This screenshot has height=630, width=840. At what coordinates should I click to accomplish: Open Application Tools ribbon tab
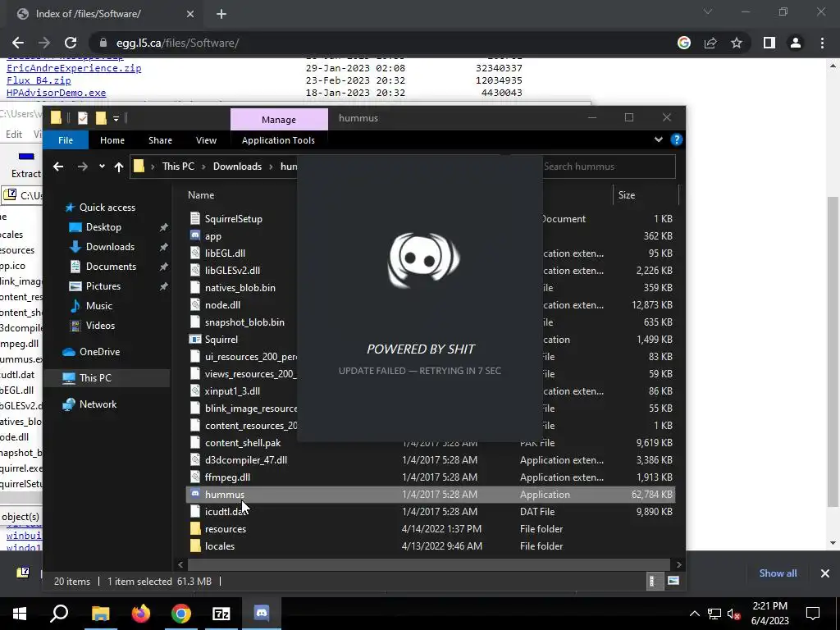click(278, 140)
